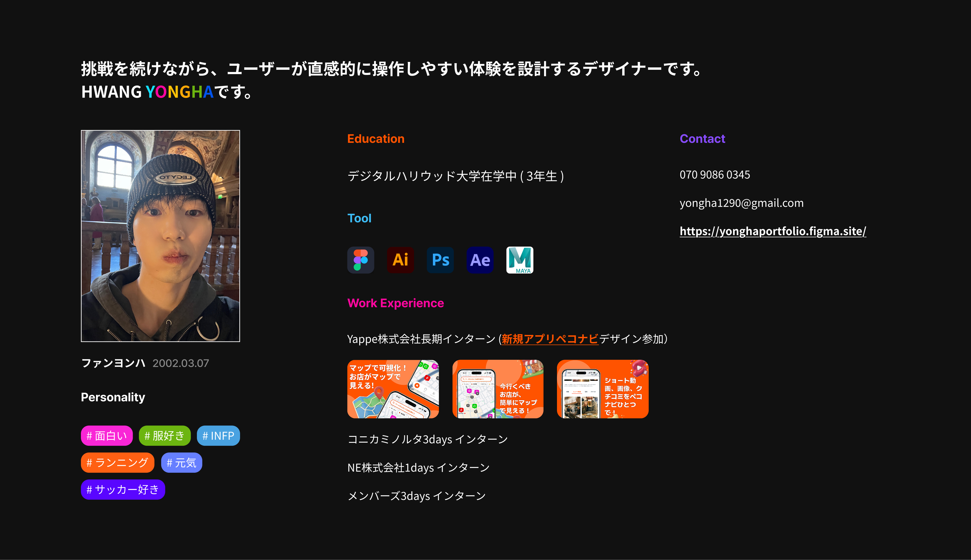Screen dimensions: 971x560
Task: Click the Maya software icon
Action: (x=519, y=260)
